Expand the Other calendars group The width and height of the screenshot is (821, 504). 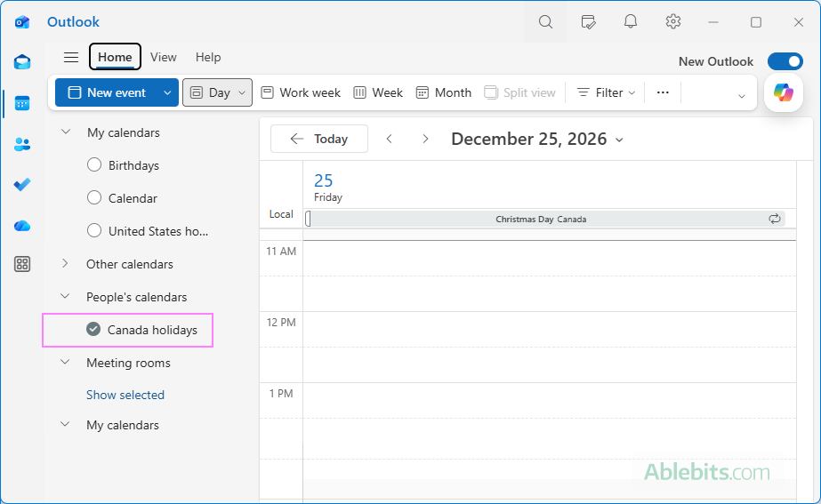coord(65,263)
